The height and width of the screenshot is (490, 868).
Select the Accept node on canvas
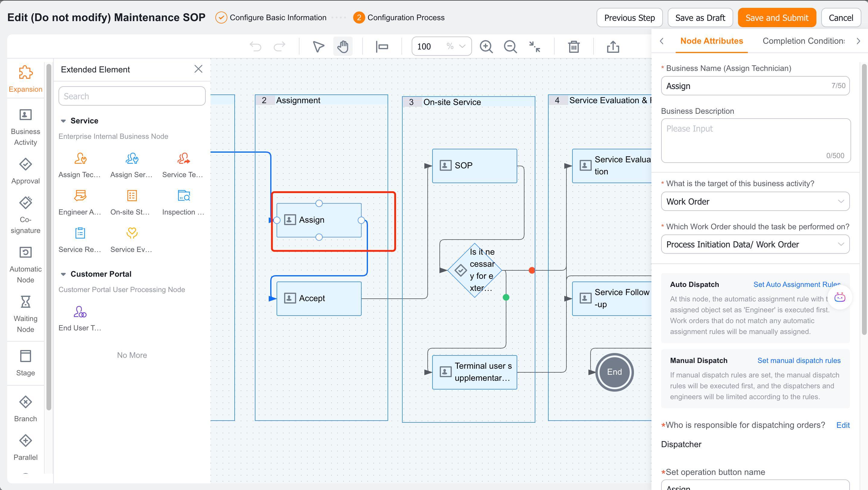pos(319,299)
